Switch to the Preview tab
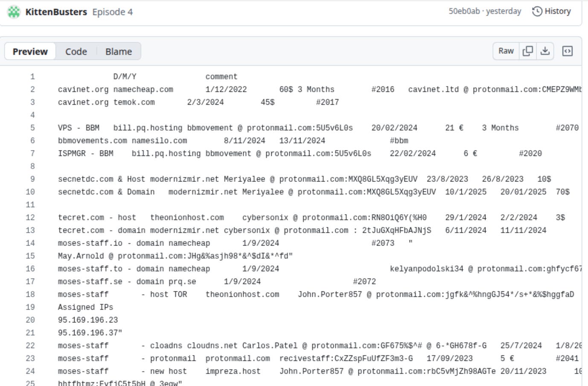Screen dimensions: 588x386 tap(30, 51)
